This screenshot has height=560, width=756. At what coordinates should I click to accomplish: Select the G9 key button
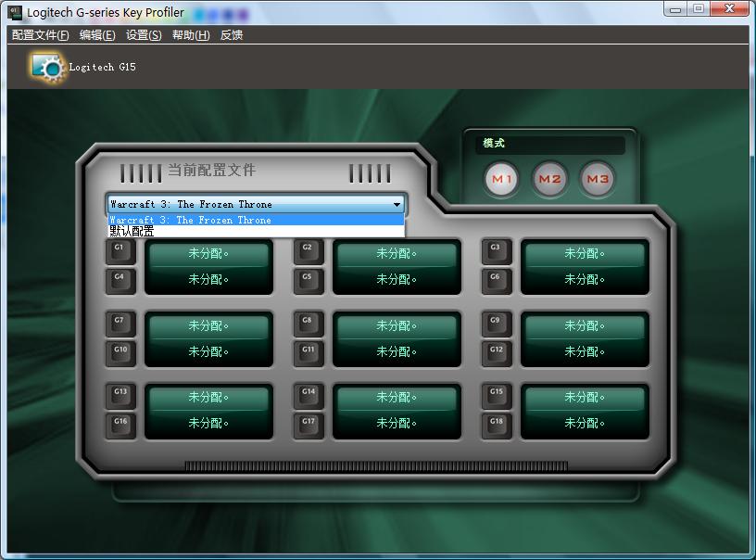[x=497, y=324]
